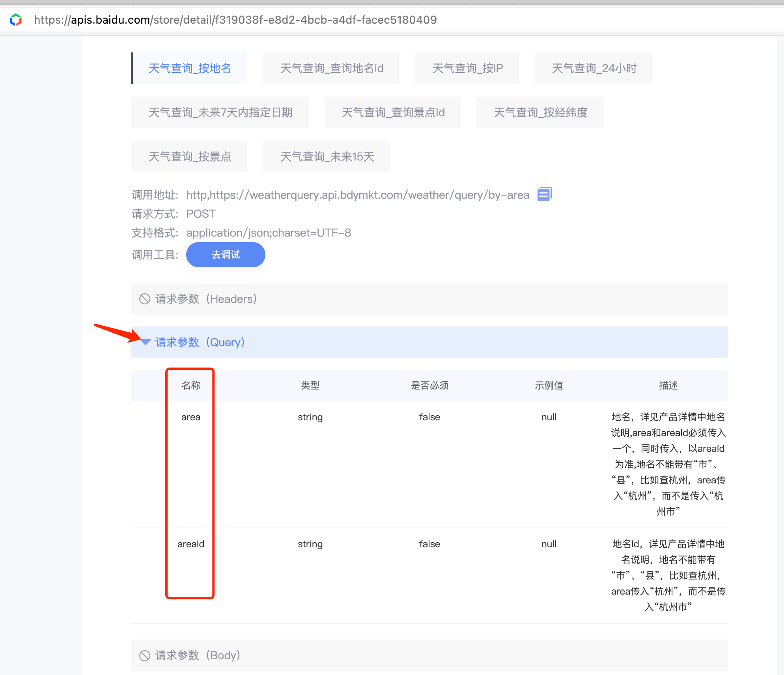Click the disabled icon on the Headers section
Screen dimensions: 784x675
pos(145,299)
